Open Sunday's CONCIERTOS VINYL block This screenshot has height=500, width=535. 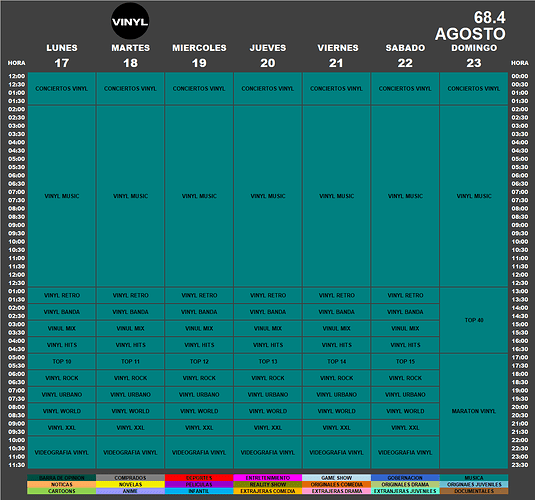(474, 88)
